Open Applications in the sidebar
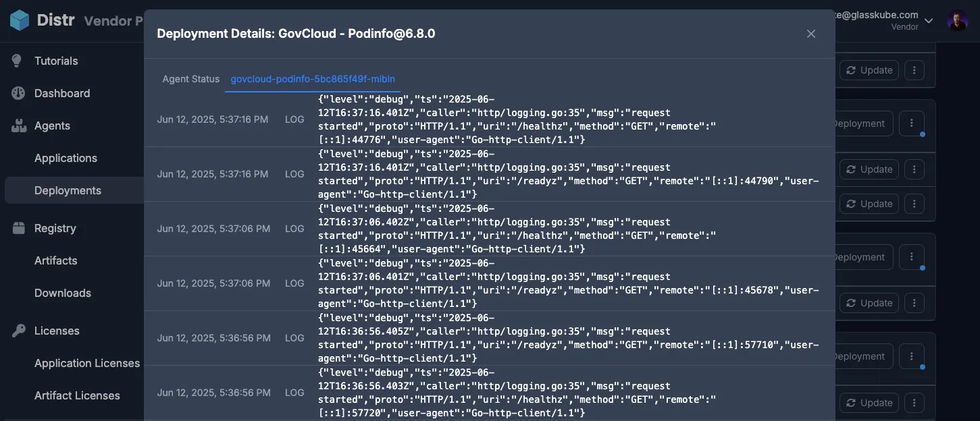980x421 pixels. (x=66, y=158)
